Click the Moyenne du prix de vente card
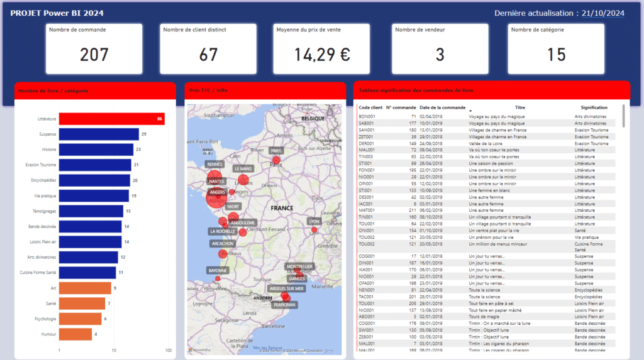Image resolution: width=644 pixels, height=360 pixels. pos(321,49)
